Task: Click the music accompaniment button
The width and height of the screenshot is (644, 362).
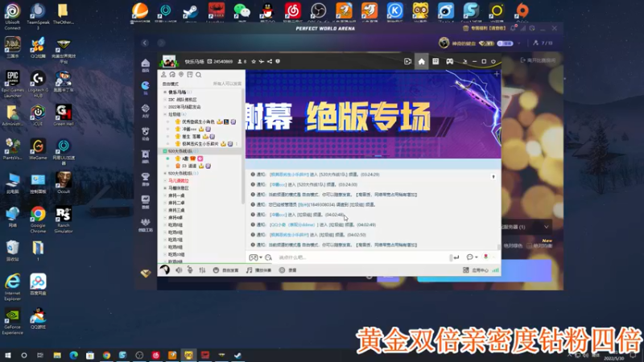Action: 258,270
